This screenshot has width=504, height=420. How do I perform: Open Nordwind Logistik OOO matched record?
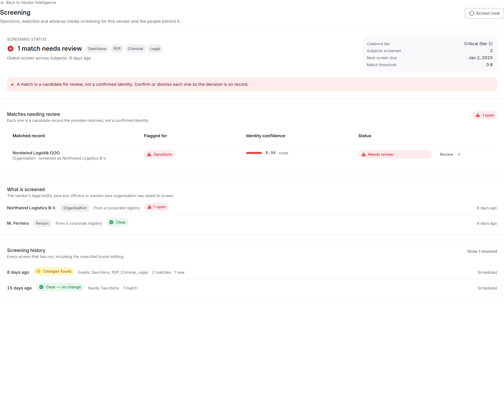[x=36, y=153]
